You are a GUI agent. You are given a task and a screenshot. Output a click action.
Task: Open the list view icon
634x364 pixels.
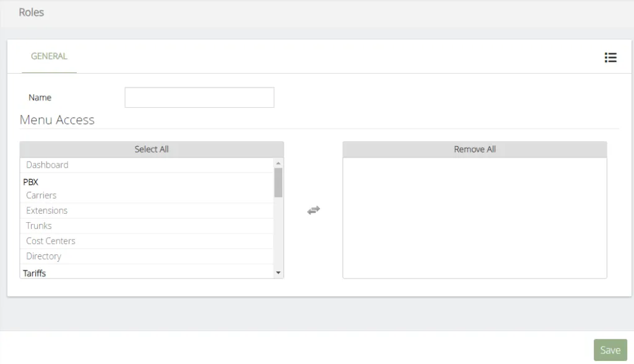pos(610,58)
